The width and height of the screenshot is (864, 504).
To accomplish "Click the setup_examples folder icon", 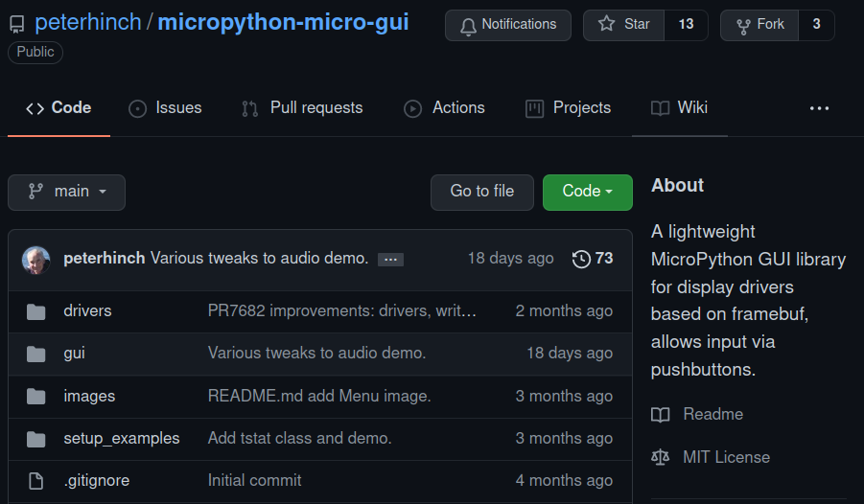I will pyautogui.click(x=35, y=439).
